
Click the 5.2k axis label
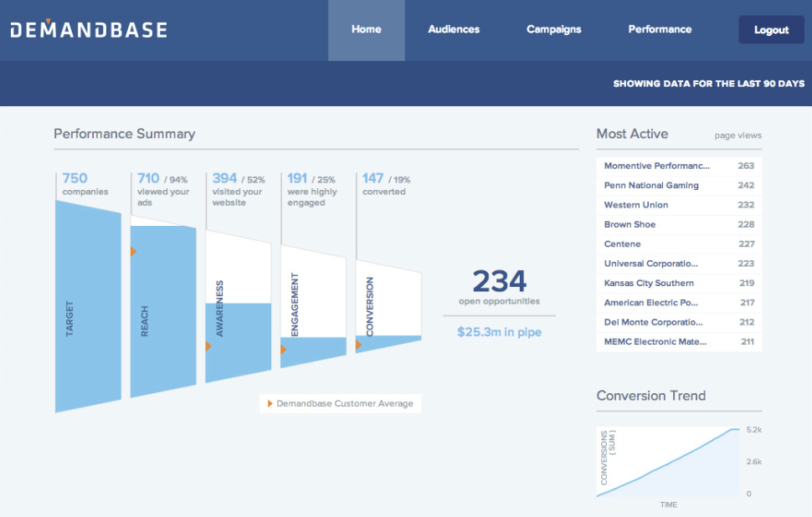click(x=754, y=430)
